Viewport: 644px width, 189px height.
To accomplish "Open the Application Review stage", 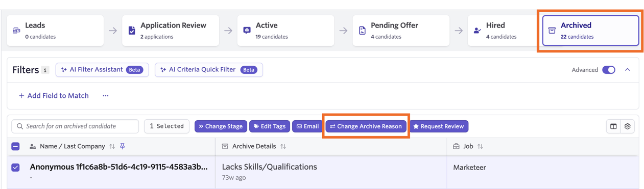I will pyautogui.click(x=171, y=31).
